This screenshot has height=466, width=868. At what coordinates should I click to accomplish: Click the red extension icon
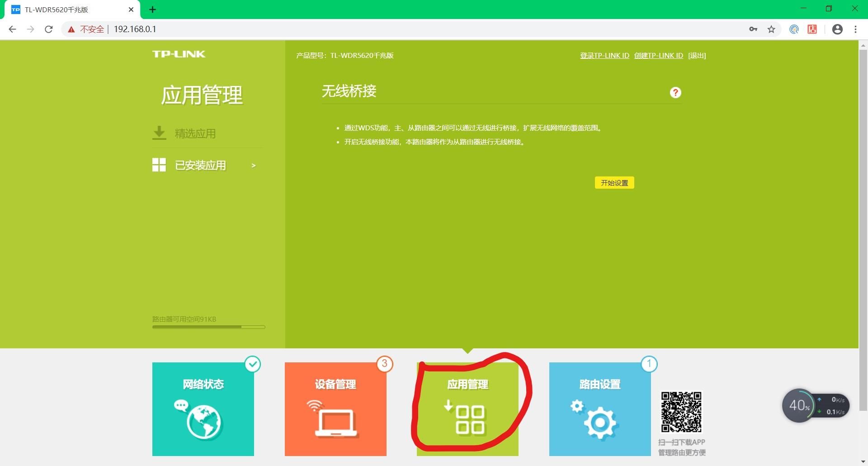(812, 29)
